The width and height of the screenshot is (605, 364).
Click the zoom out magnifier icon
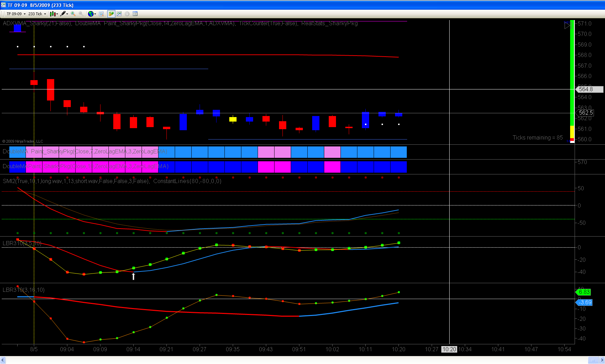tap(81, 14)
